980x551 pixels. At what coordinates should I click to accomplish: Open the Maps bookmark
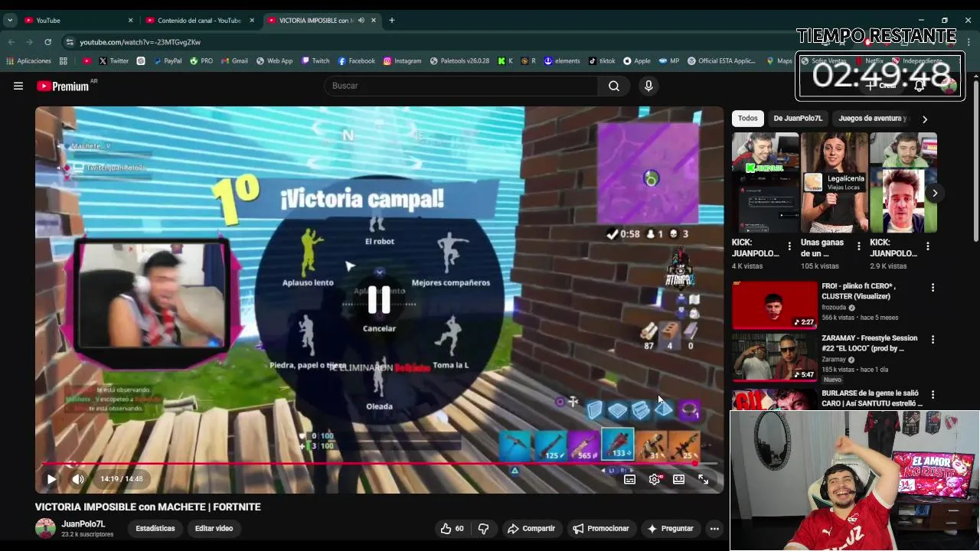point(779,61)
